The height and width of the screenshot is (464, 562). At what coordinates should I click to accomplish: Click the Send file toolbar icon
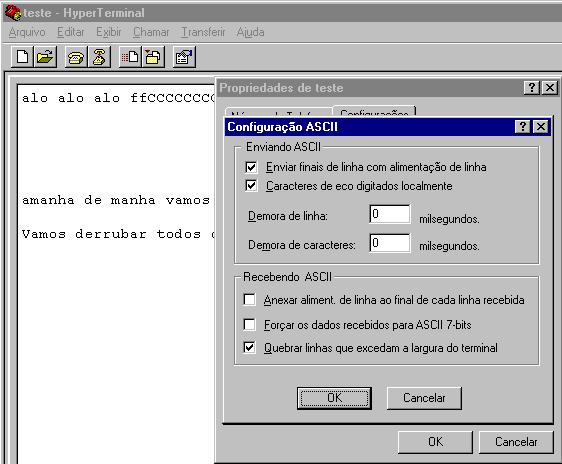pos(130,57)
